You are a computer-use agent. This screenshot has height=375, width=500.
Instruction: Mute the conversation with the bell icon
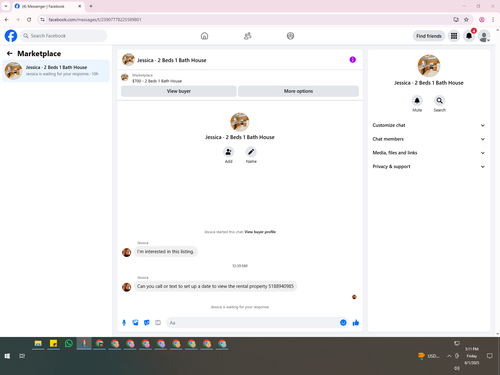pyautogui.click(x=417, y=100)
